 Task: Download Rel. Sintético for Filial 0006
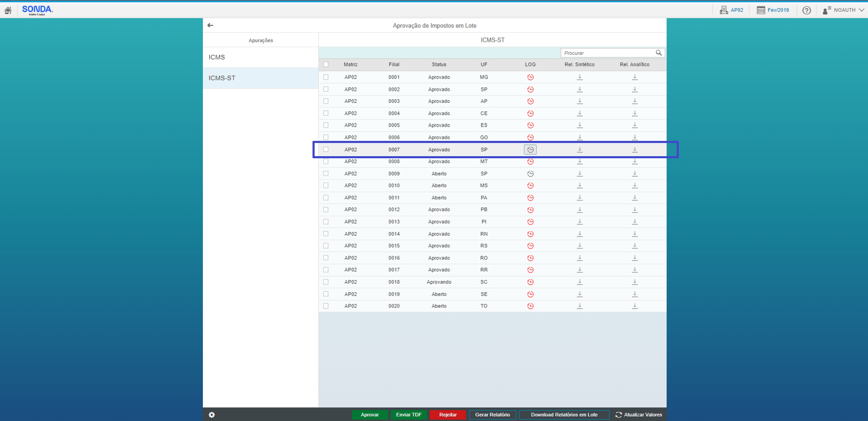pyautogui.click(x=580, y=137)
